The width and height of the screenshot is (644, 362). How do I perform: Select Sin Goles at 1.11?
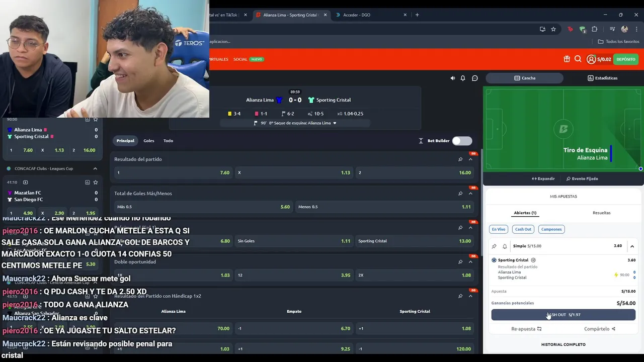pos(294,241)
